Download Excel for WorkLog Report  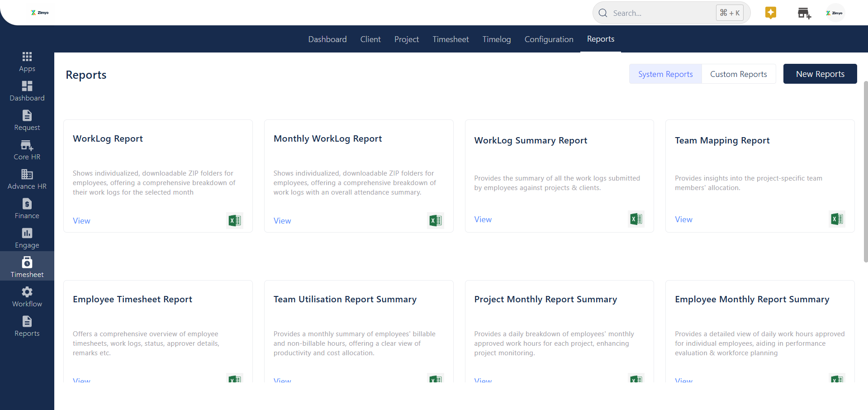[x=235, y=220]
